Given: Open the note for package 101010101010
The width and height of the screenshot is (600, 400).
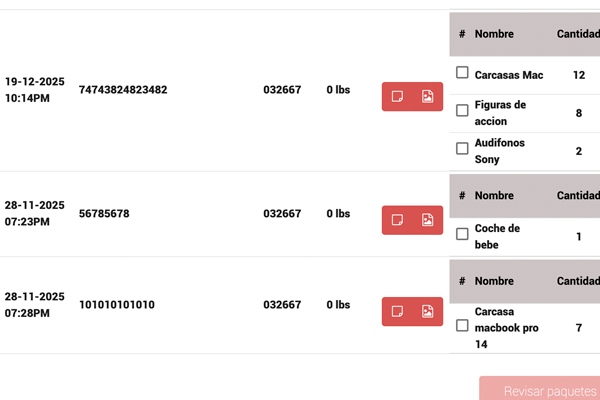Looking at the screenshot, I should coord(397,311).
